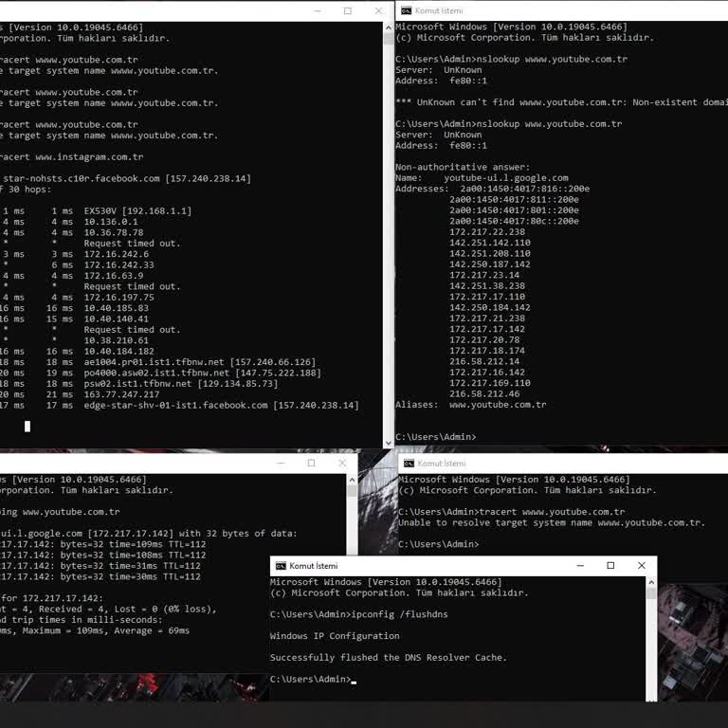Click ping reply line with time=109ms

[102, 544]
